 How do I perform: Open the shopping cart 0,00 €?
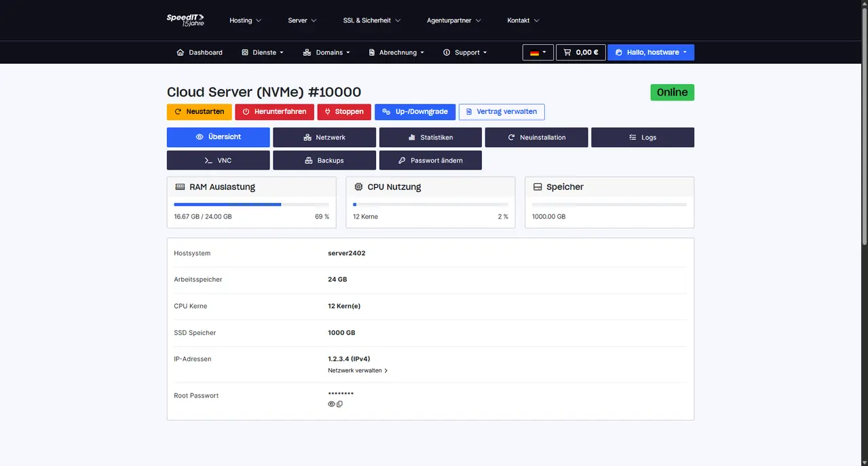click(x=581, y=52)
